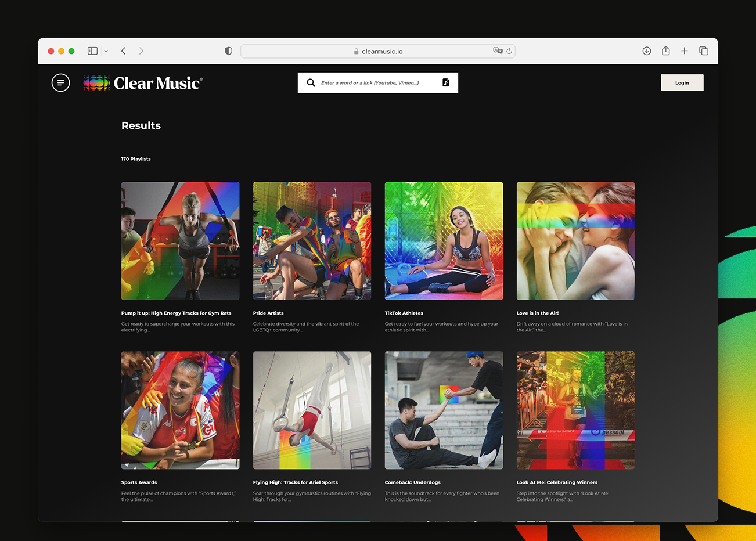Show the tab overview icon
The image size is (756, 541).
coord(704,51)
